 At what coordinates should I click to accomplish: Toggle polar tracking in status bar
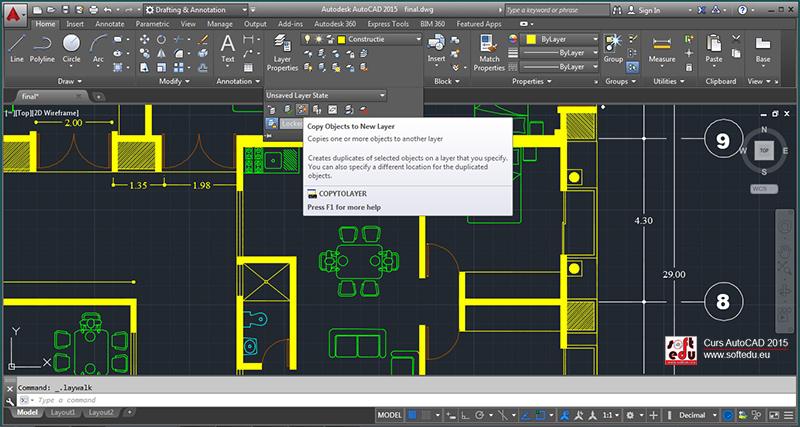click(x=480, y=415)
